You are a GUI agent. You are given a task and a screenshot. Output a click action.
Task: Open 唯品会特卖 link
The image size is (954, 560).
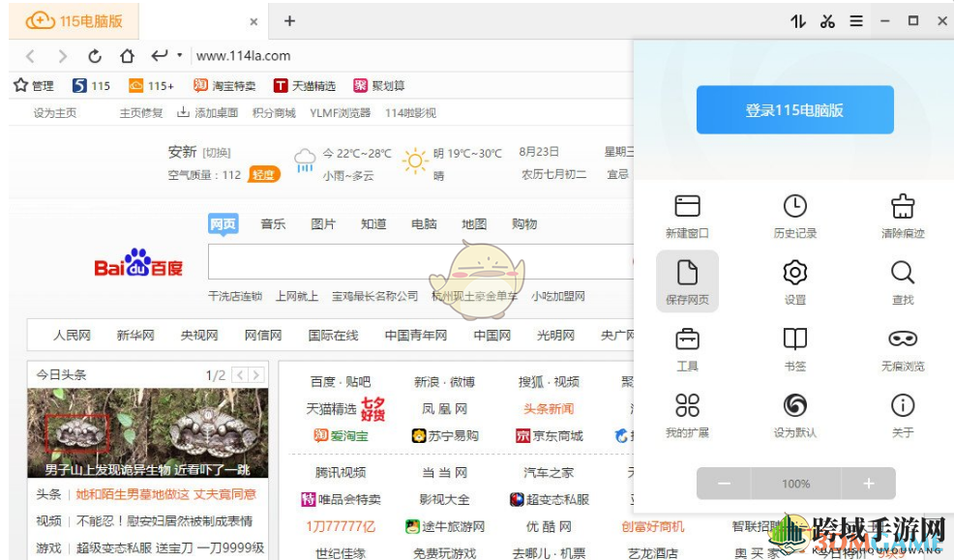[341, 499]
